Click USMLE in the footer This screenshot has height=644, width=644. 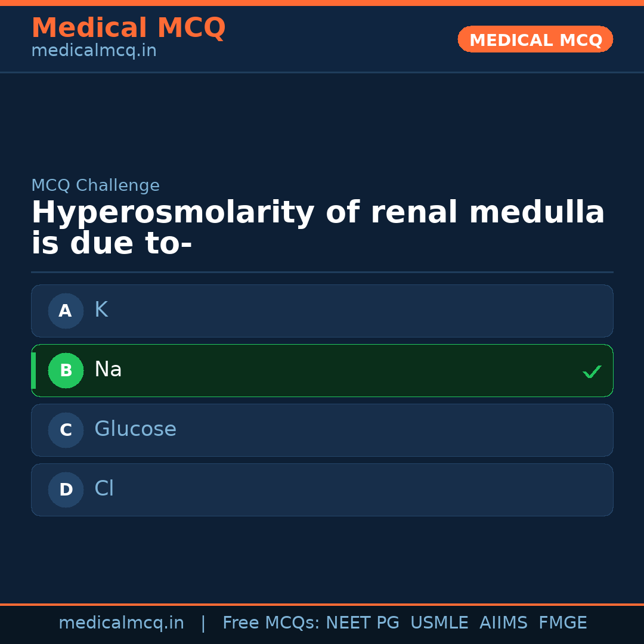(x=439, y=623)
